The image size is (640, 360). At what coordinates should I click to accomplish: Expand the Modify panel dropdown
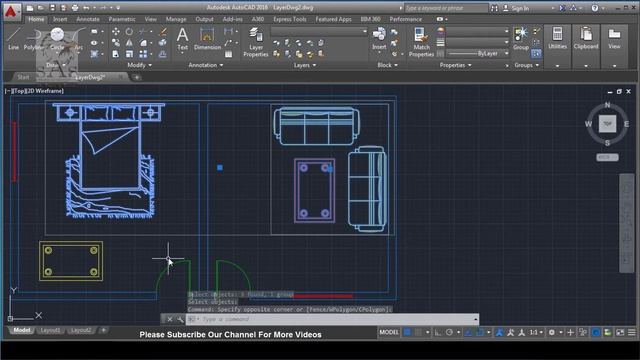click(140, 65)
